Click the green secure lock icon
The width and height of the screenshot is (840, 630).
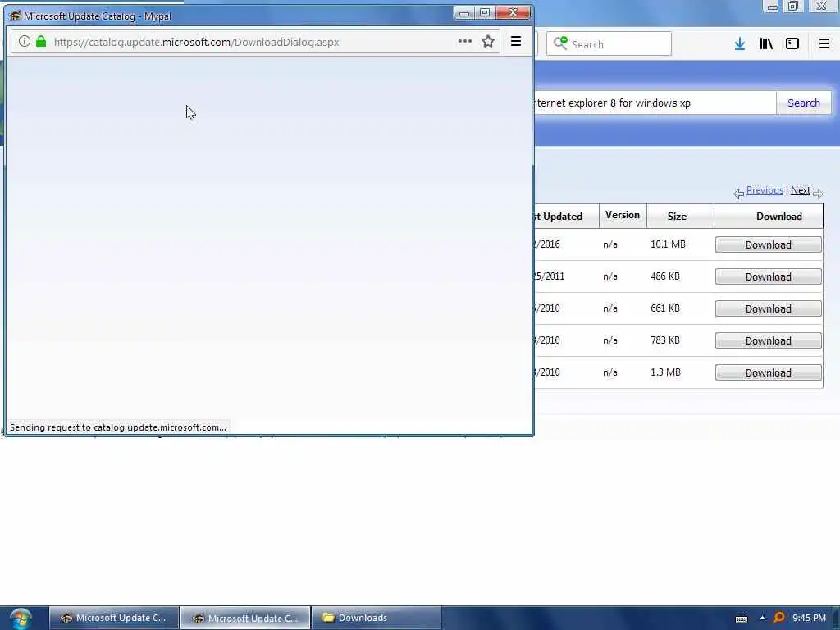(x=41, y=41)
